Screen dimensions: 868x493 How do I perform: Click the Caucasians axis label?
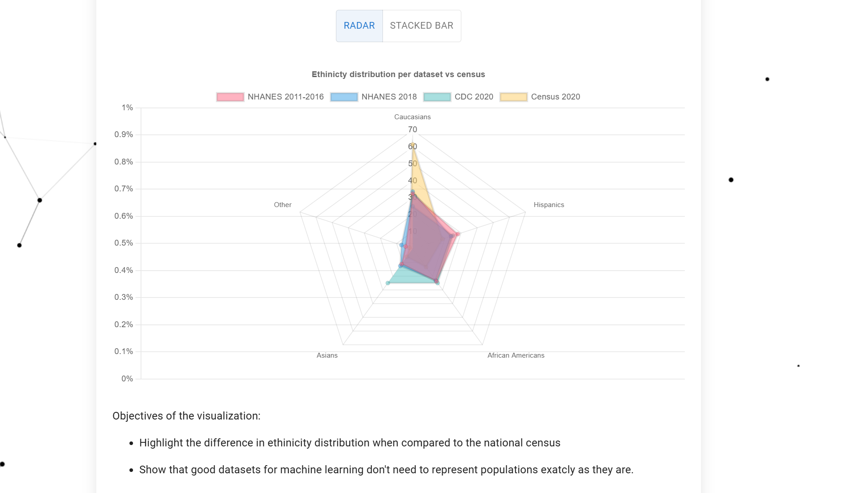point(412,117)
